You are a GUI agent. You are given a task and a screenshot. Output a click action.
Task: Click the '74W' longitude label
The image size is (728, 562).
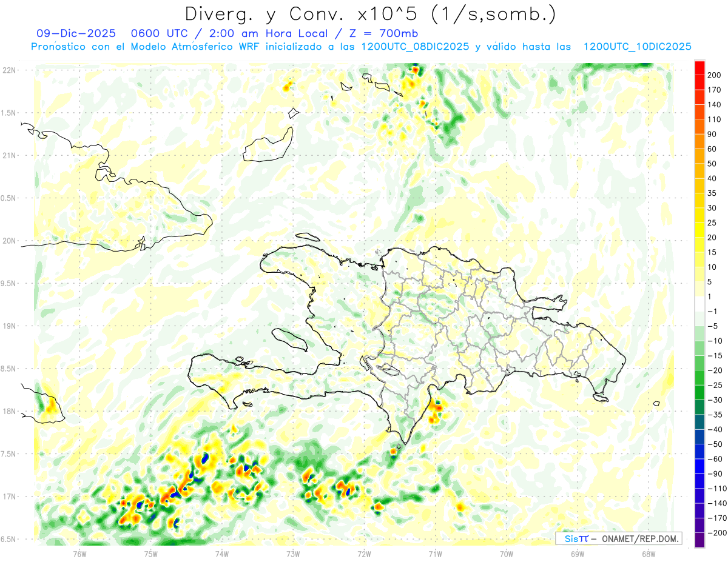click(x=221, y=554)
